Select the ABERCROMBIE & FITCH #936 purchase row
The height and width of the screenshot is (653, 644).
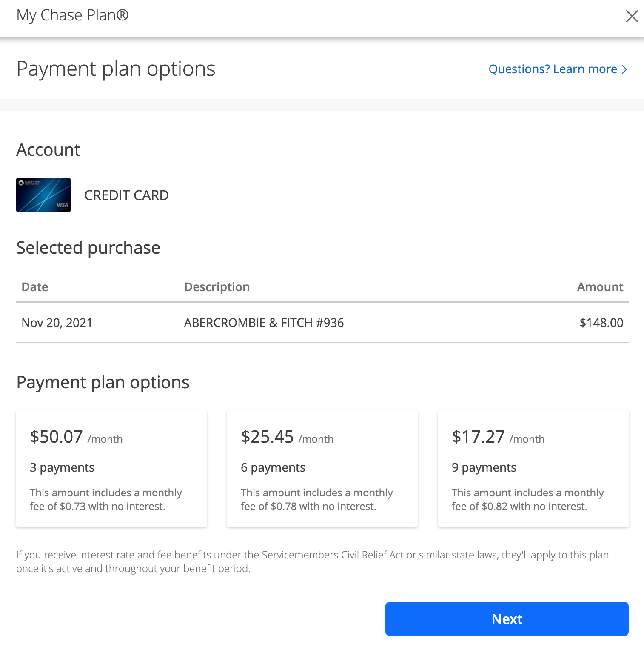[322, 323]
